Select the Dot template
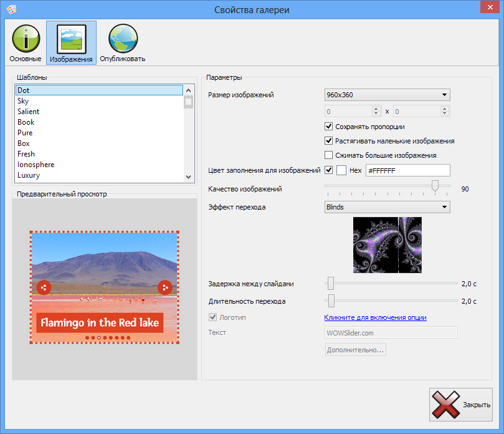 99,90
